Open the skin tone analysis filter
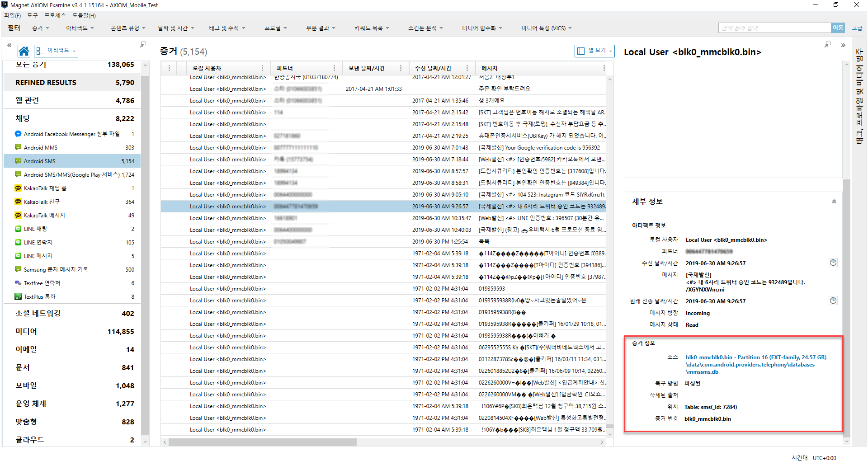 (x=425, y=28)
